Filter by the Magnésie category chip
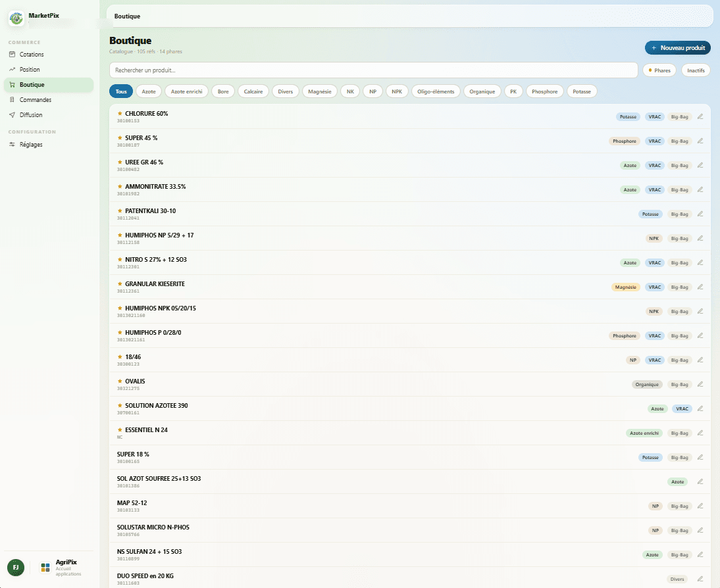Screen dimensions: 720x588 click(320, 91)
